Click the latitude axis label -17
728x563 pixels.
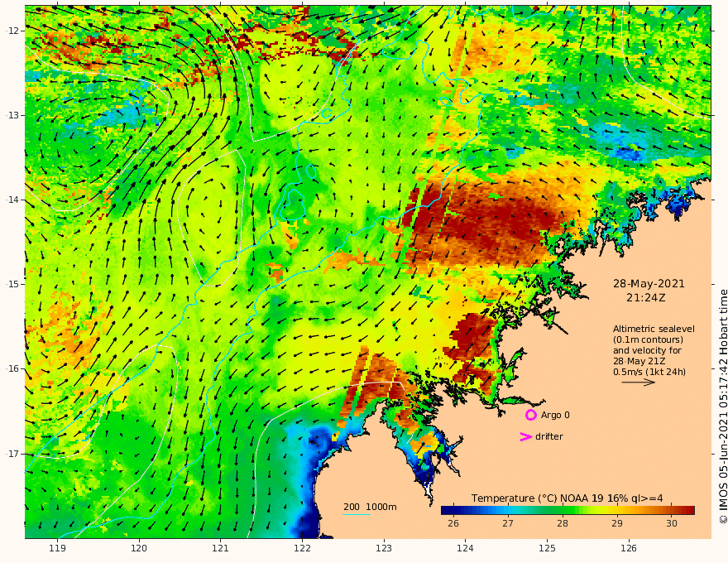coord(12,454)
